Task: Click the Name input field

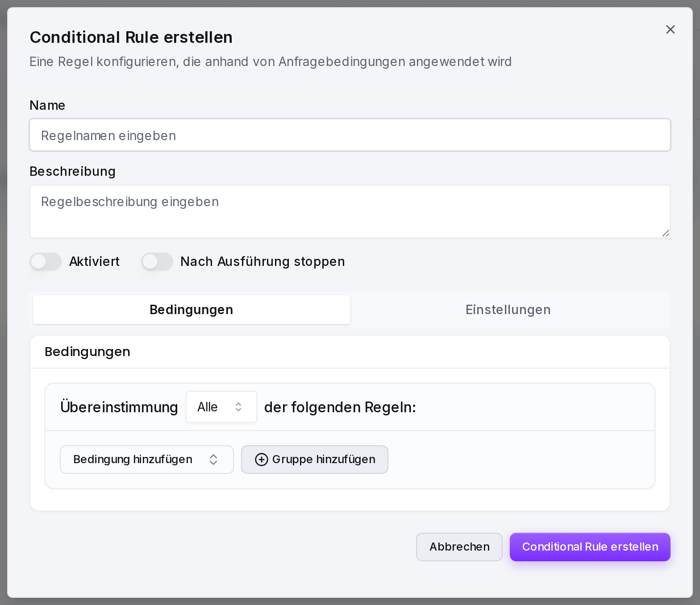Action: click(350, 135)
